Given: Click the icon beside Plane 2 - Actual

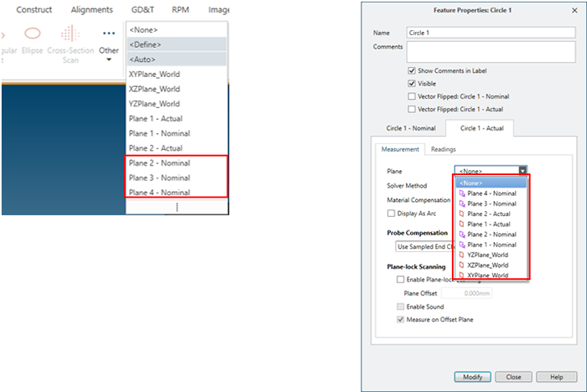Looking at the screenshot, I should [x=461, y=214].
